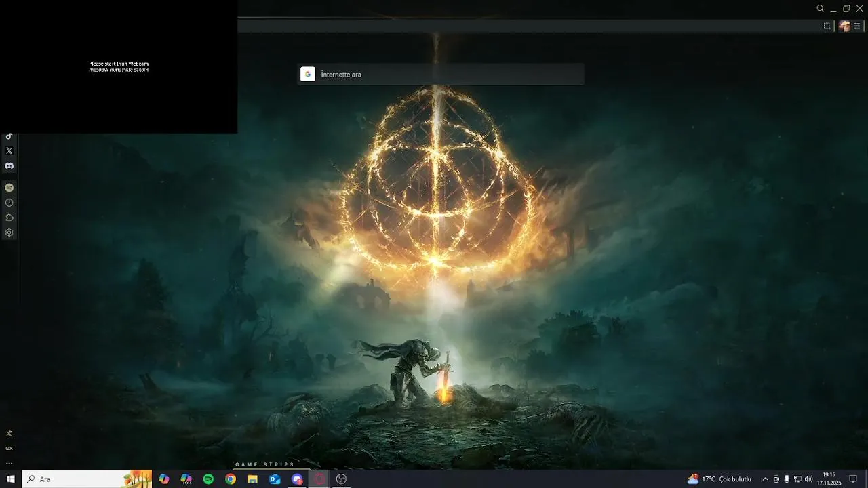The image size is (868, 488).
Task: Launch Microsoft 365 Copilot from taskbar
Action: [x=186, y=479]
